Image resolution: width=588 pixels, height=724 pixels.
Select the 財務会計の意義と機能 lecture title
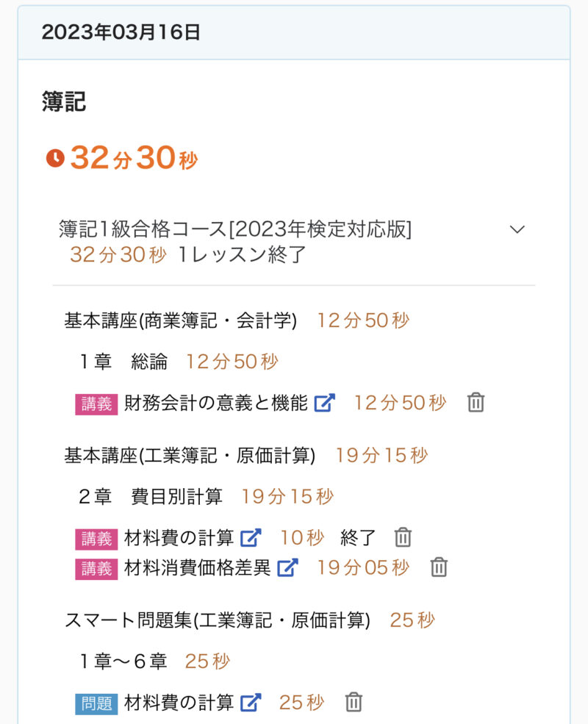point(216,403)
